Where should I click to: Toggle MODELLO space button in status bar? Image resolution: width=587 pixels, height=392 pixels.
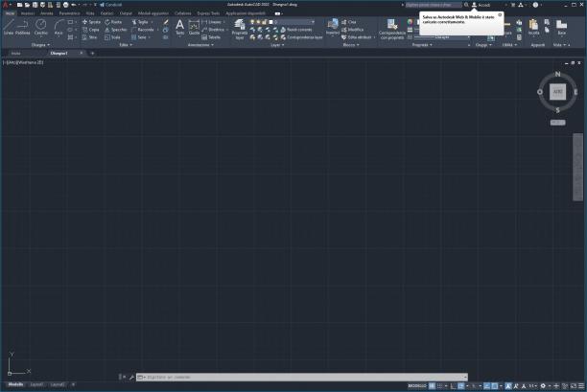(417, 385)
